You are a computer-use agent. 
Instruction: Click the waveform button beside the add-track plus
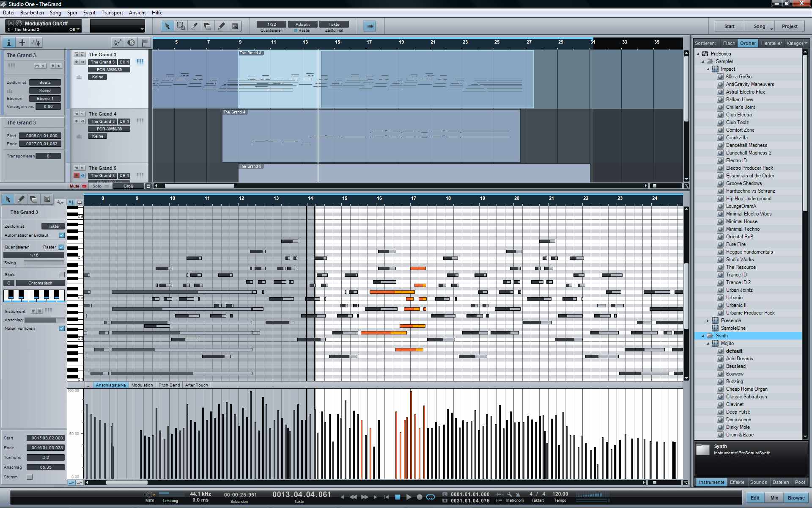tap(36, 42)
